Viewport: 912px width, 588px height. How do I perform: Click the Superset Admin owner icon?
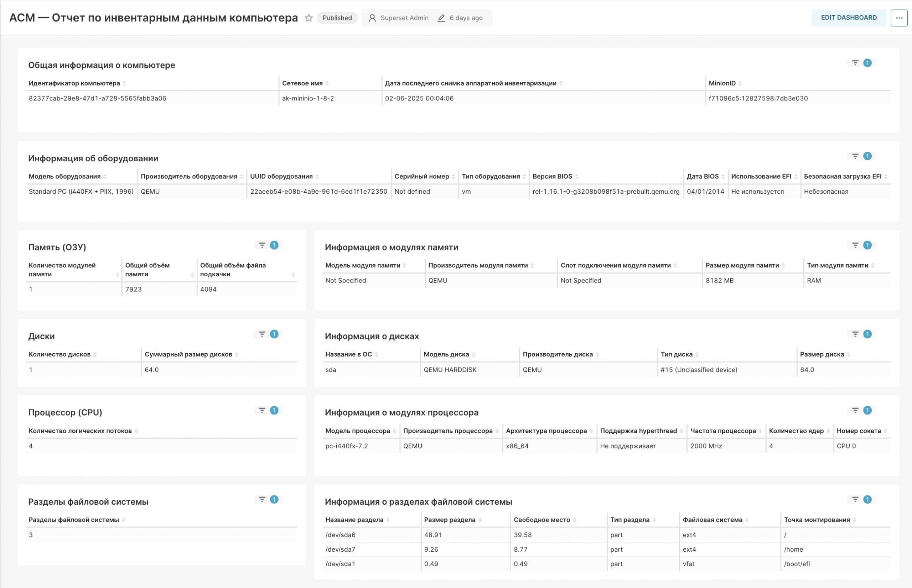coord(372,18)
